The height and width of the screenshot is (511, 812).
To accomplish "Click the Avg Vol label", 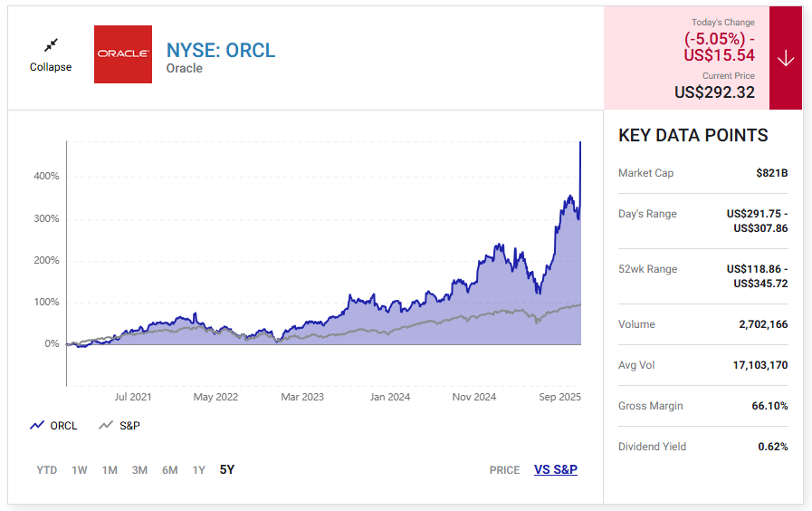I will 636,365.
